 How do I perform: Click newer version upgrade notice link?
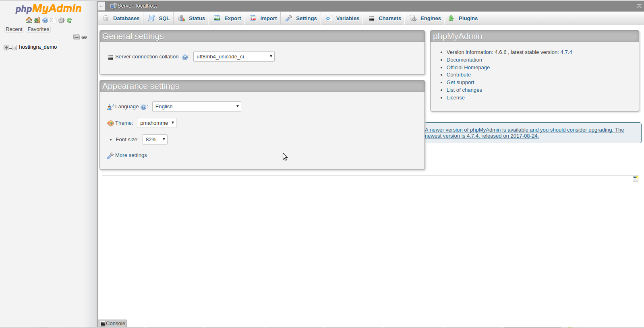pyautogui.click(x=524, y=133)
